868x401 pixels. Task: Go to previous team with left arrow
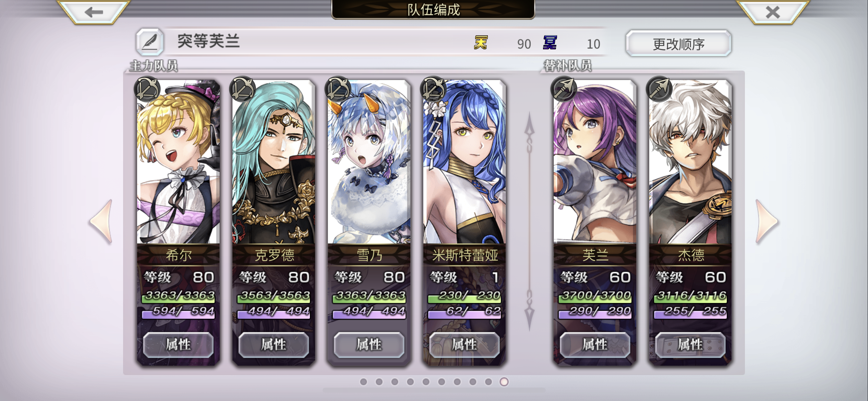coord(101,221)
